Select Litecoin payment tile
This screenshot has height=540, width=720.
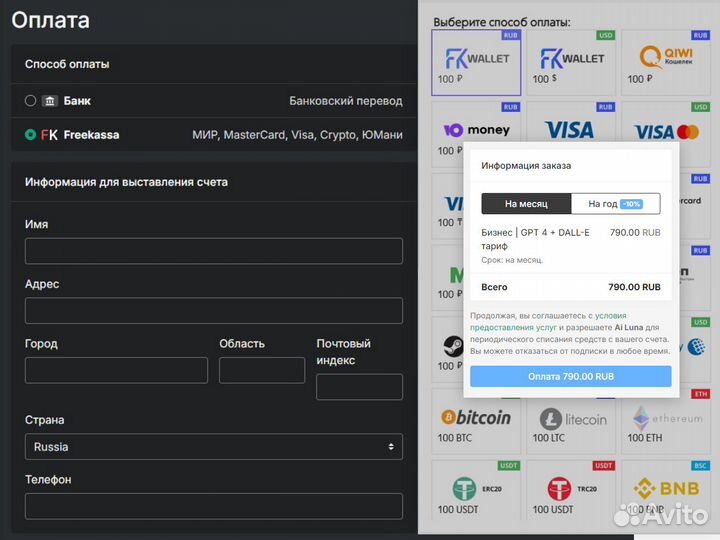click(571, 423)
